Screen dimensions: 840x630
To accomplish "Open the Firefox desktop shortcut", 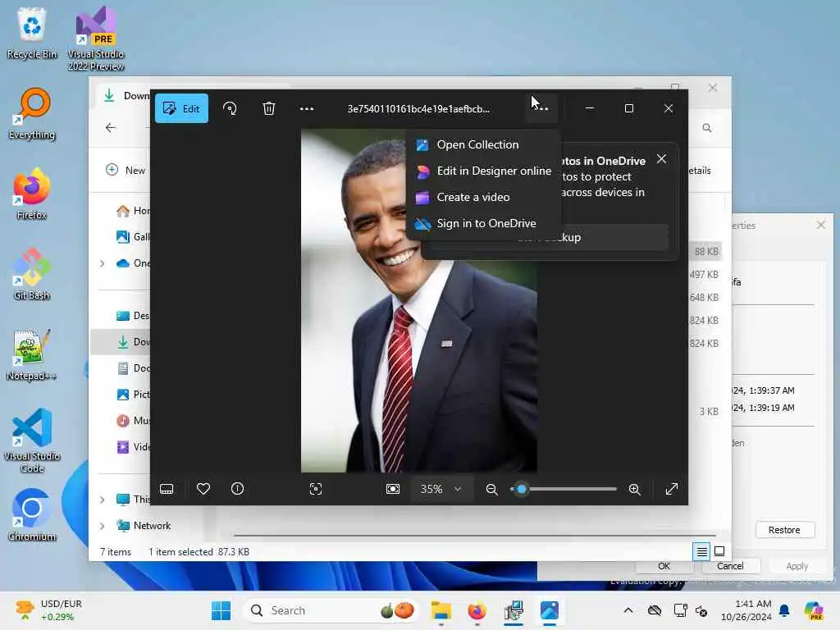I will 32,194.
